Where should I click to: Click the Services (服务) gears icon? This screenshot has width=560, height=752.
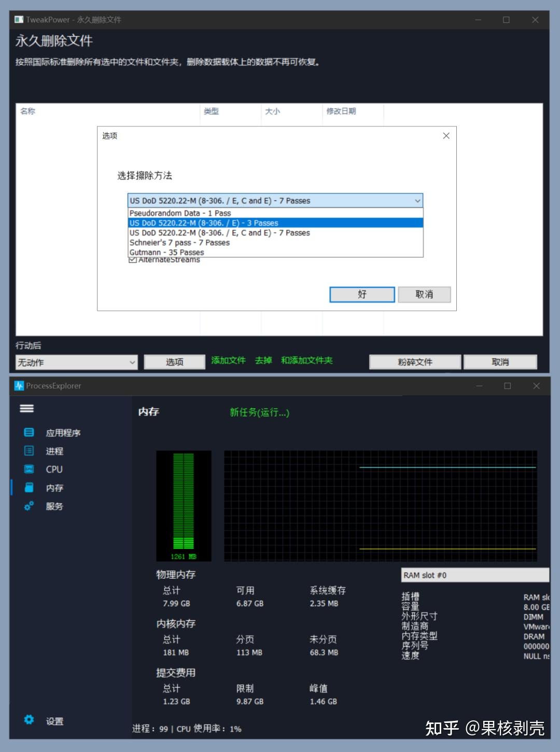(x=29, y=506)
